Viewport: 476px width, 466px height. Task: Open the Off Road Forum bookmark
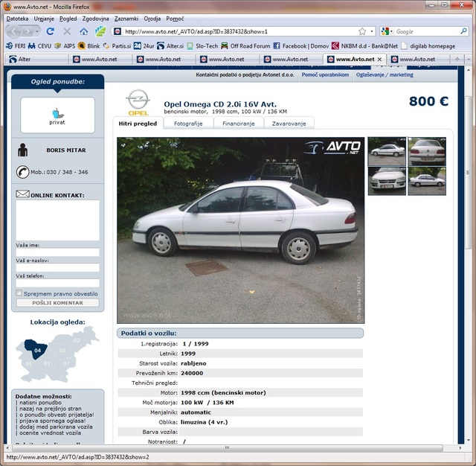(245, 46)
